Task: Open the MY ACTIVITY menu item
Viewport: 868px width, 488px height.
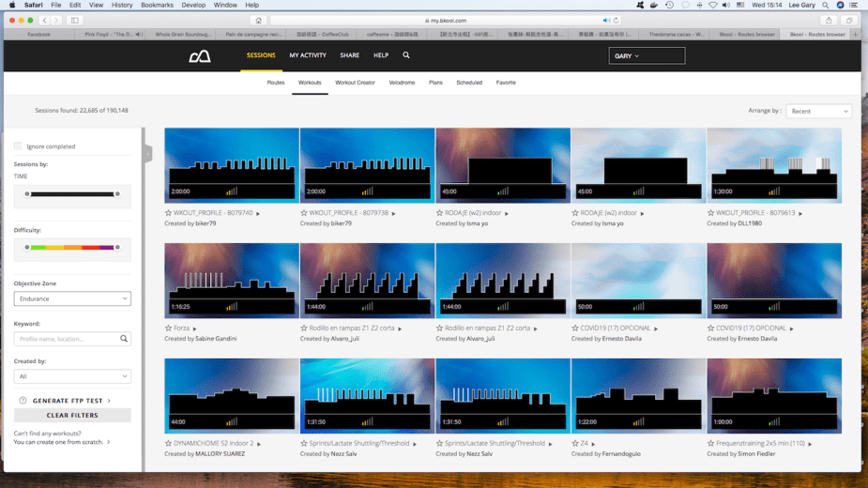Action: pos(308,55)
